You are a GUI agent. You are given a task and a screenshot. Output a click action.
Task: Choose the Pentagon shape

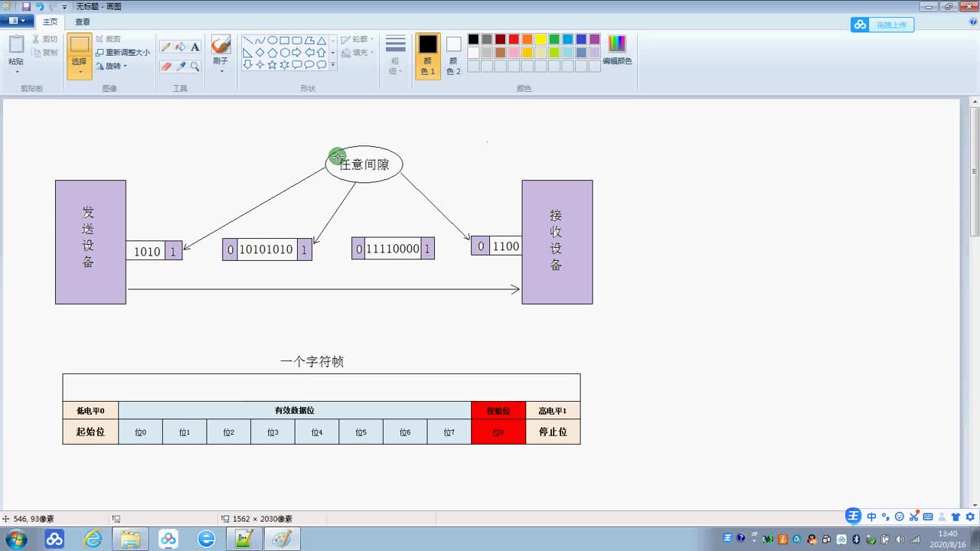[x=273, y=53]
